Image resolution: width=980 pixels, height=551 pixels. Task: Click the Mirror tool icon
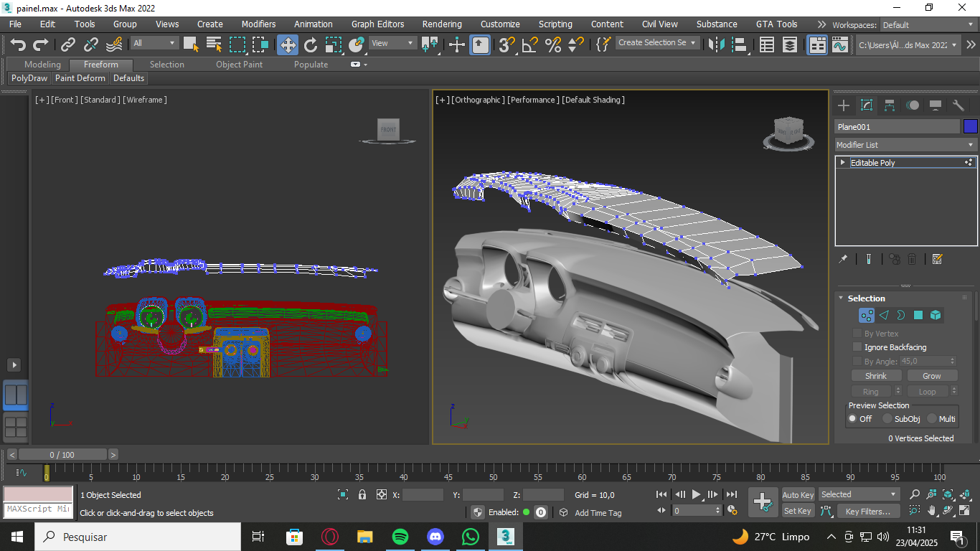tap(716, 44)
